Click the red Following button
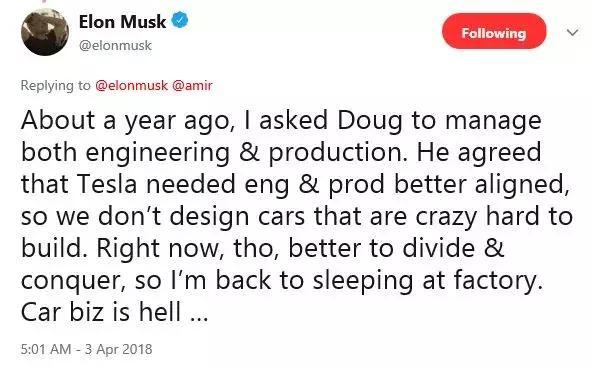This screenshot has height=368, width=591. 494,31
